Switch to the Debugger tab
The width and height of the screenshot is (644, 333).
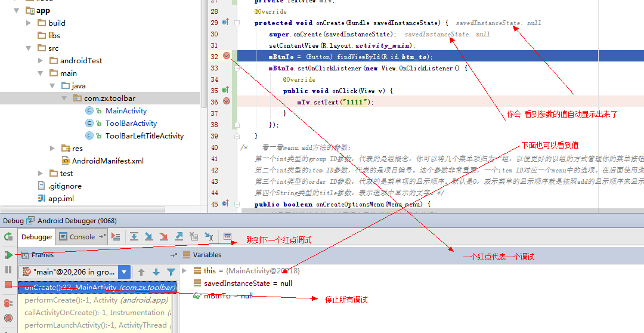click(37, 237)
